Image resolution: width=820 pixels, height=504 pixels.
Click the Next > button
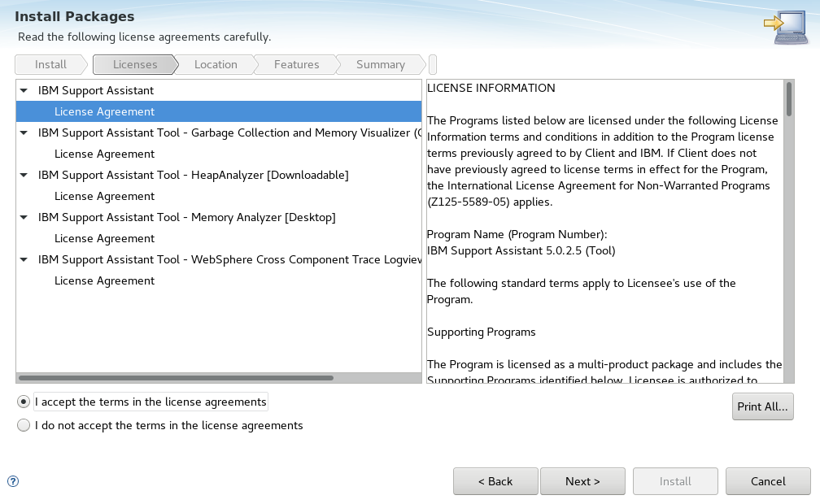582,481
